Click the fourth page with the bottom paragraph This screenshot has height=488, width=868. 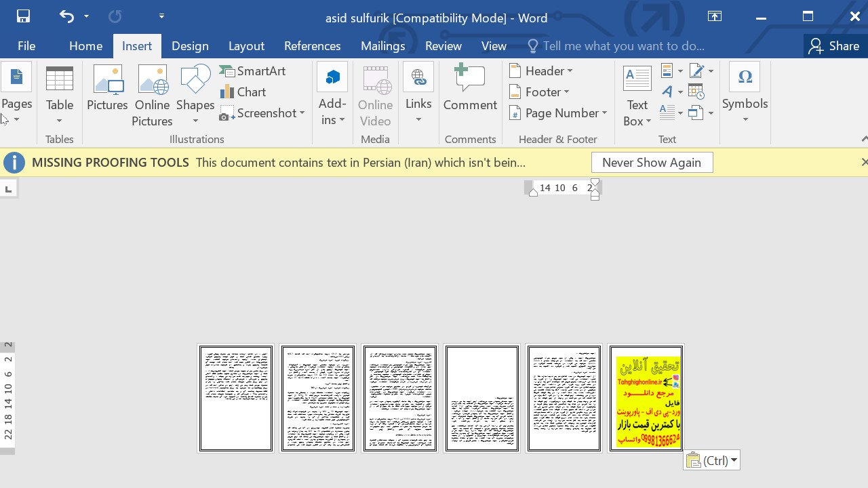[482, 399]
